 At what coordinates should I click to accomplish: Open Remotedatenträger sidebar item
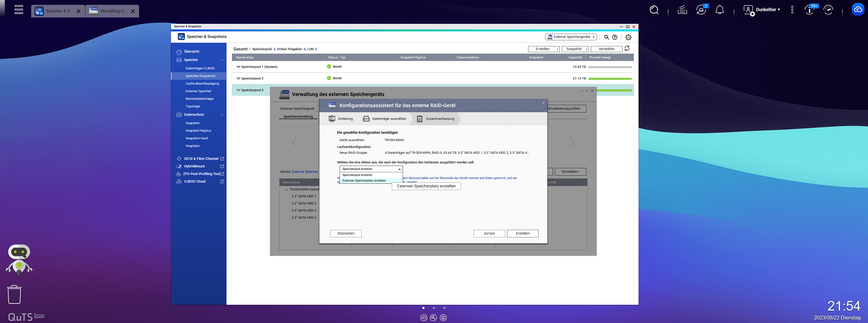(x=200, y=99)
